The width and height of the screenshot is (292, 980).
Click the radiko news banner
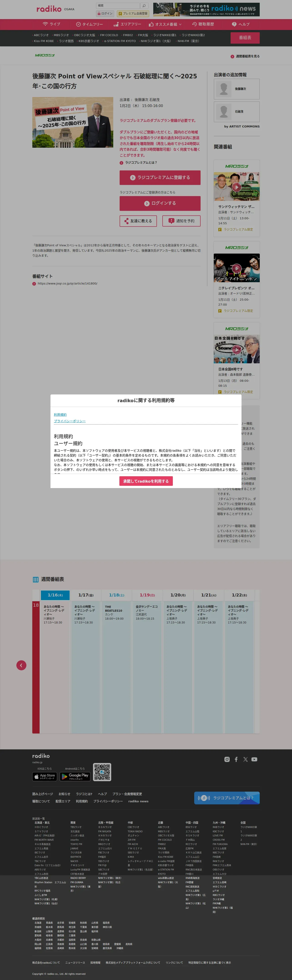coord(206,10)
